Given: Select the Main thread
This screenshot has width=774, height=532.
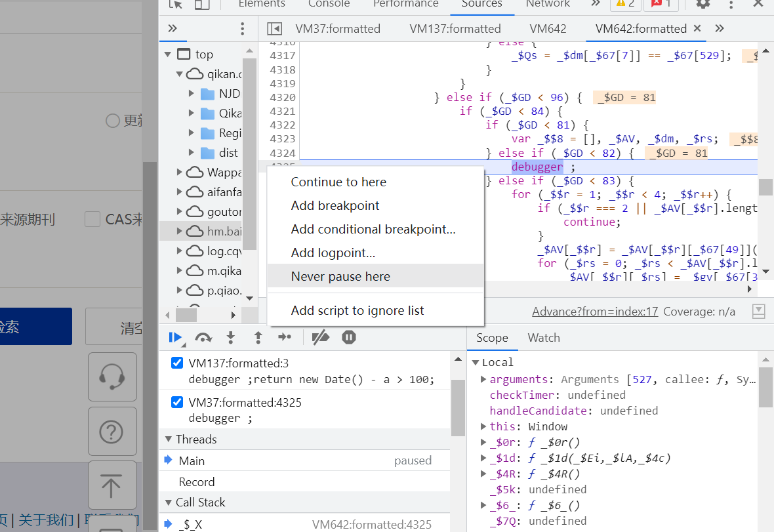Looking at the screenshot, I should point(304,460).
